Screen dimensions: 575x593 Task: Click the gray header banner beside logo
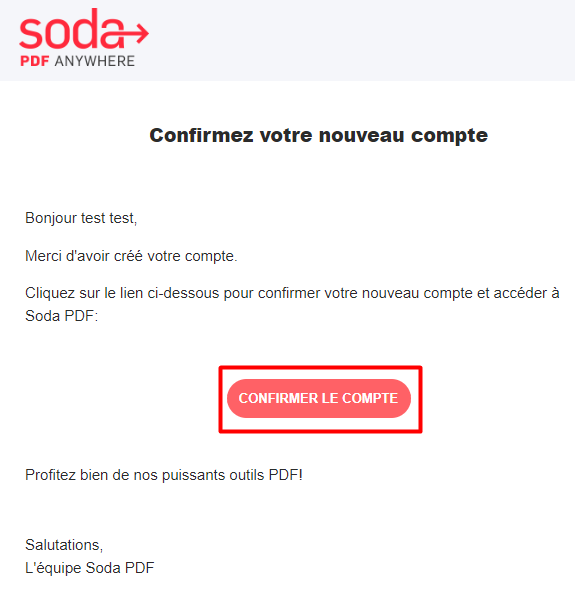359,40
